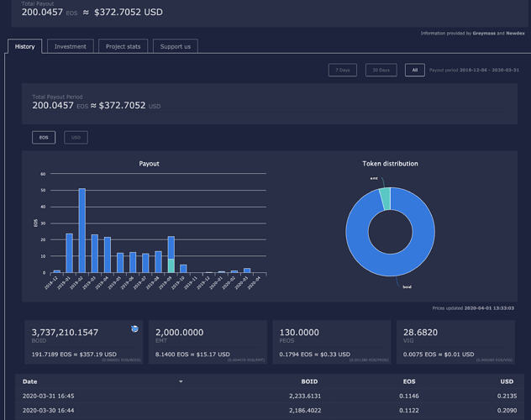Click the Newdex provider link
The width and height of the screenshot is (531, 420).
tap(515, 33)
